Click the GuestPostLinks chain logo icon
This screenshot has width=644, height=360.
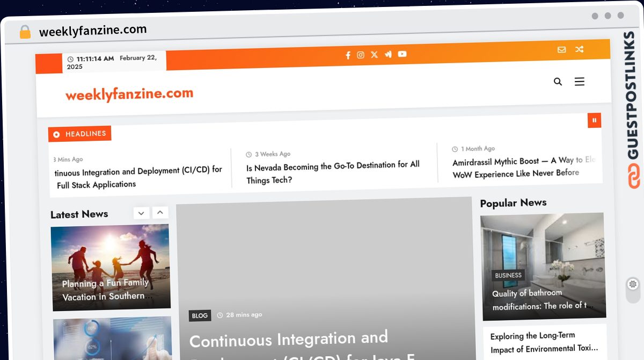click(x=634, y=175)
